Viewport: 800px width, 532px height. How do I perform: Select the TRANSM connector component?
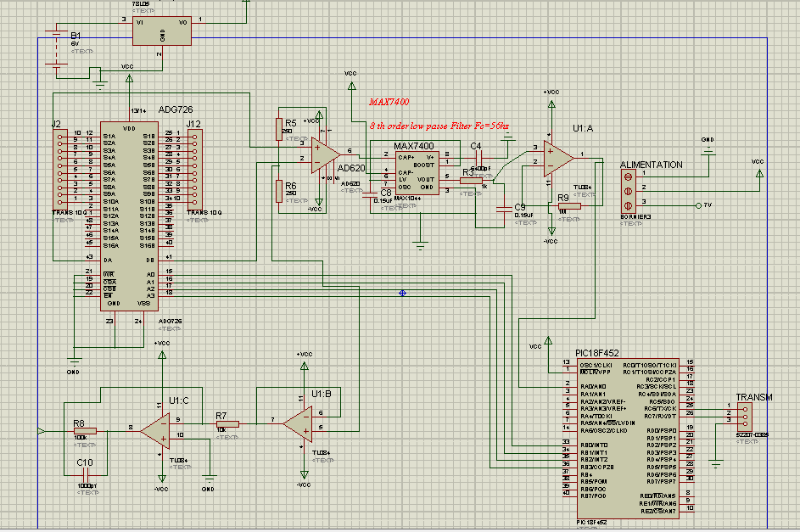pos(745,417)
